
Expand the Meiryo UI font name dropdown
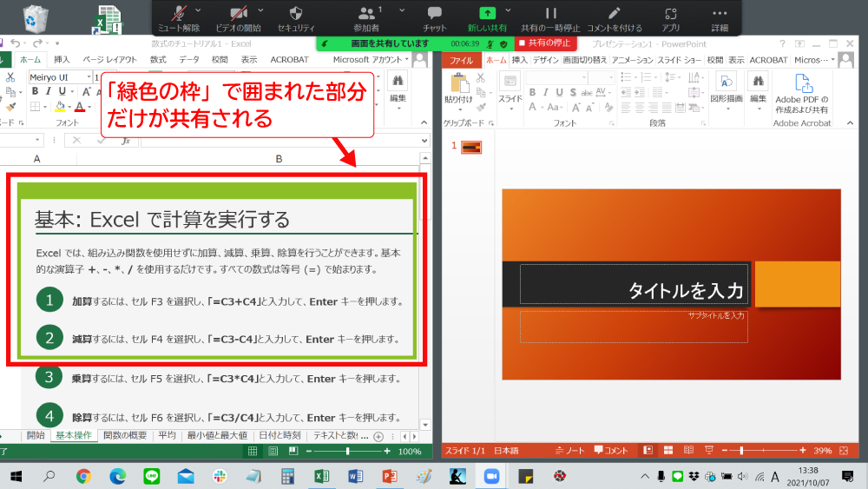click(88, 77)
